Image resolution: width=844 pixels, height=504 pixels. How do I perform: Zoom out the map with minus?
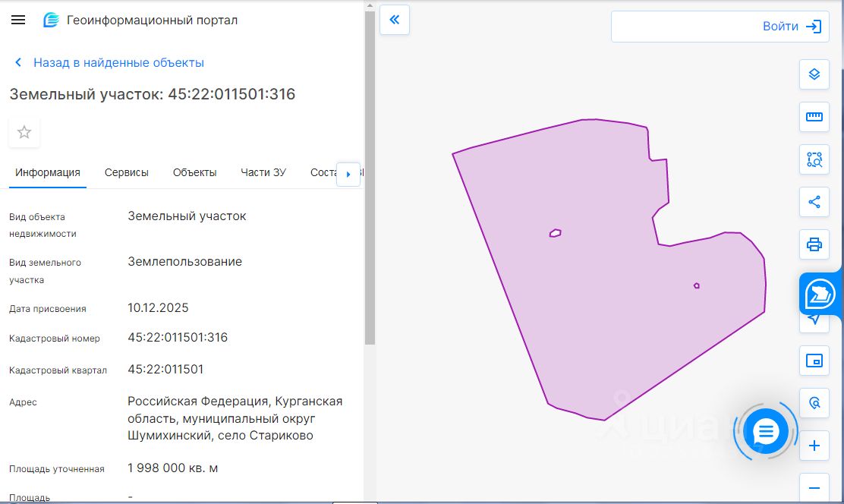(x=814, y=488)
